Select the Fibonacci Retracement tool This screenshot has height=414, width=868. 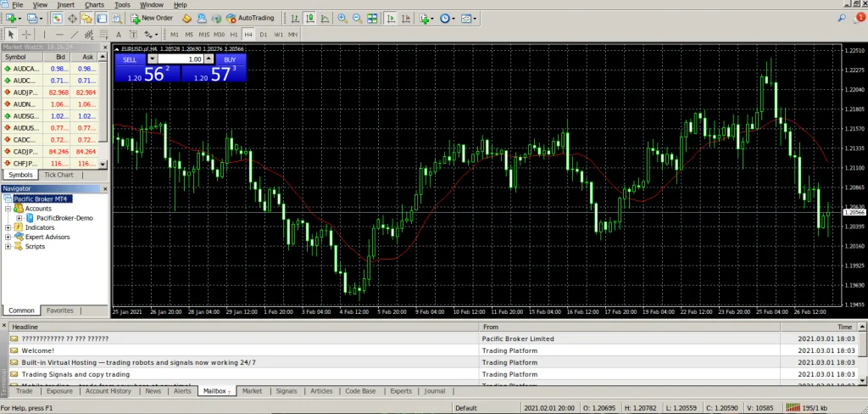click(104, 35)
